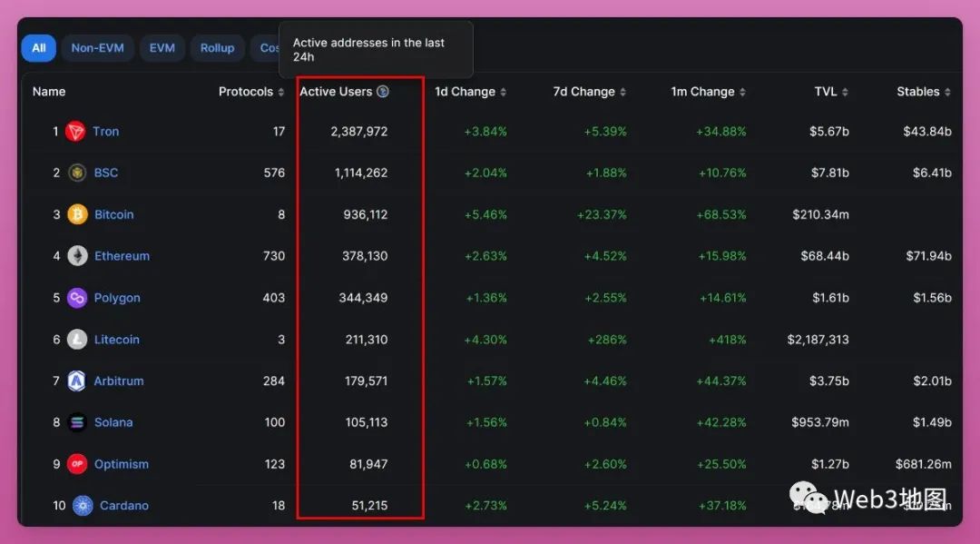Click Optimism stables value $681.26m
The width and height of the screenshot is (980, 544).
point(924,464)
